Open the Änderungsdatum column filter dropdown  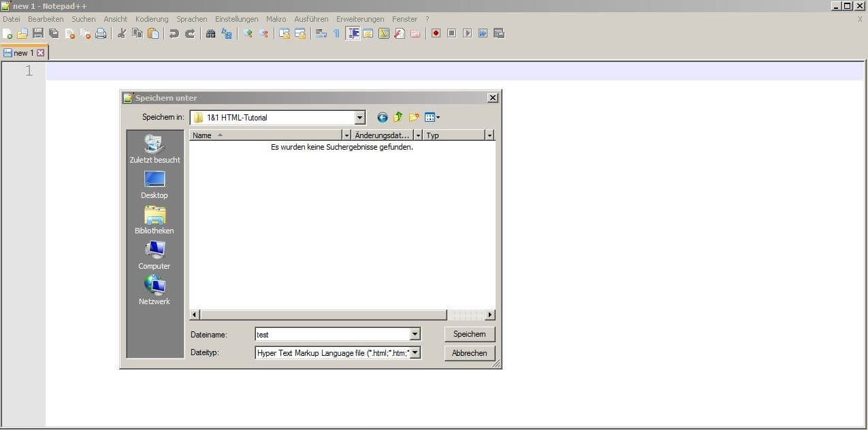click(418, 135)
